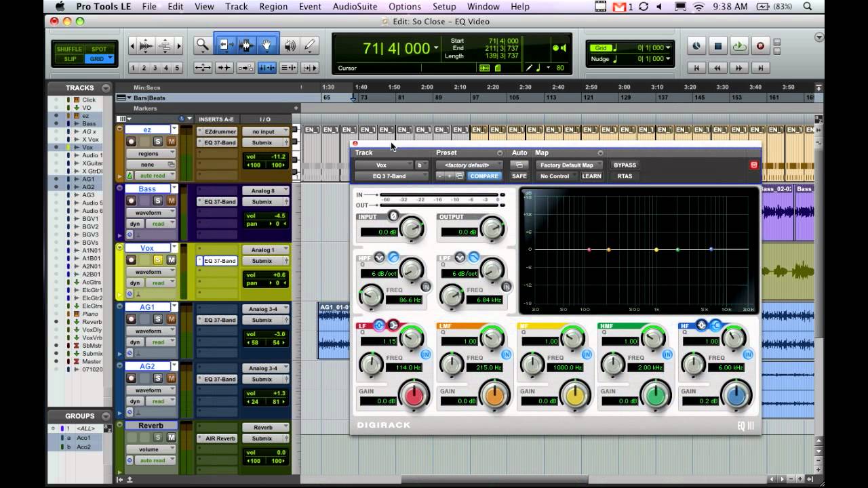The image size is (868, 488).
Task: Click the SAFE automation button
Action: pos(519,176)
